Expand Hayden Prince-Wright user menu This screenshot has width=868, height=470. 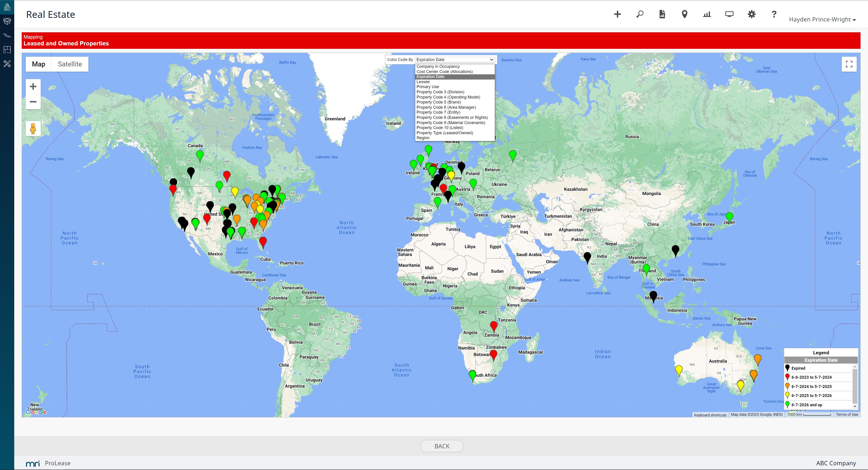(x=822, y=19)
